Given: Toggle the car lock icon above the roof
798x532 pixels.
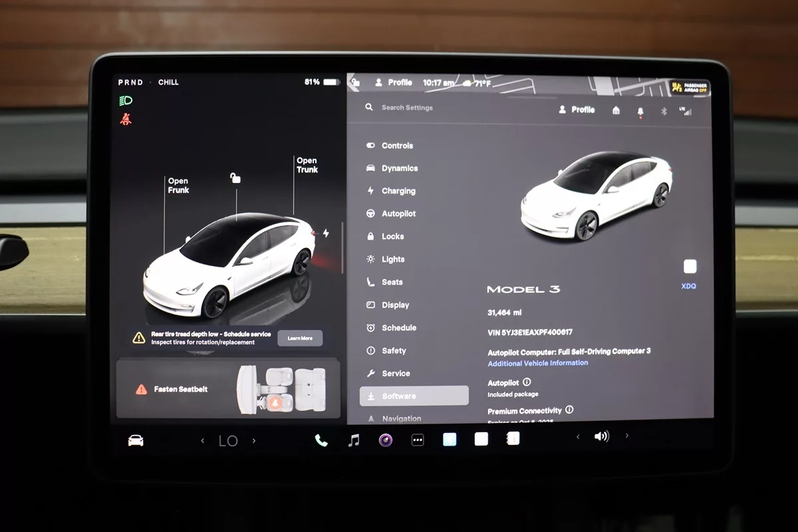Looking at the screenshot, I should pos(235,178).
